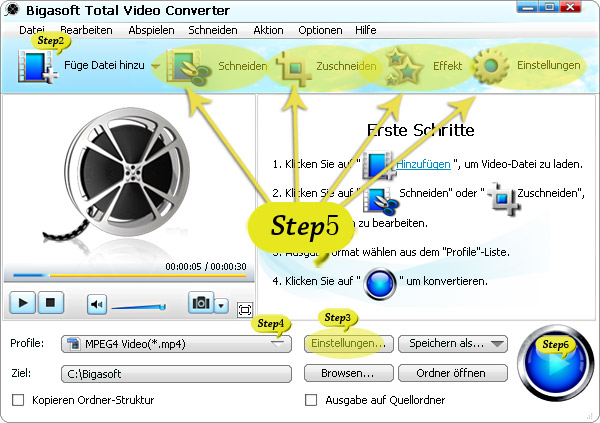
Task: Open the Effekt stars tool
Action: pyautogui.click(x=403, y=66)
